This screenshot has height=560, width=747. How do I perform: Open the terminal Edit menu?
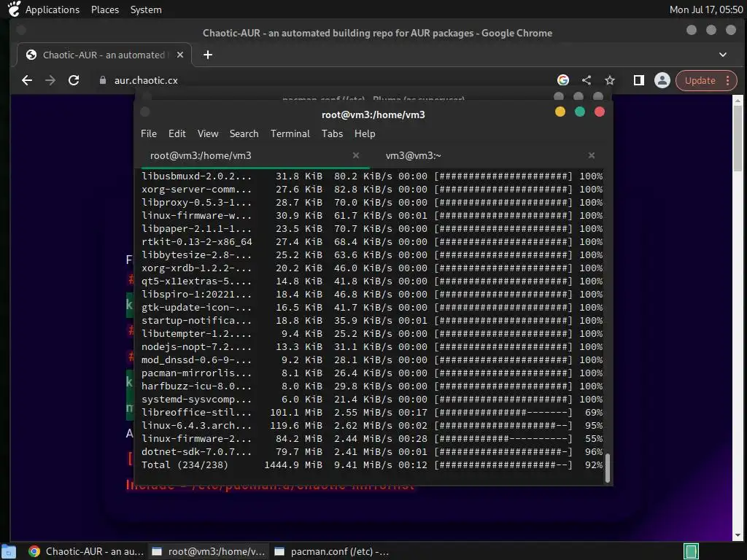[x=177, y=134]
